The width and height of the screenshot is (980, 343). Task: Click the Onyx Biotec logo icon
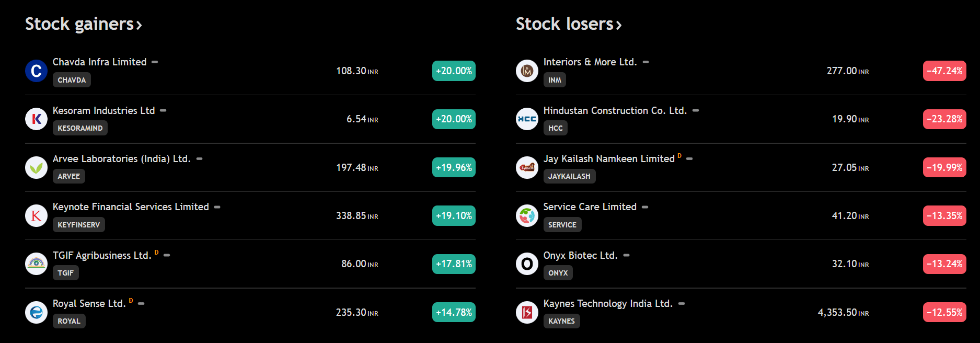(x=527, y=264)
